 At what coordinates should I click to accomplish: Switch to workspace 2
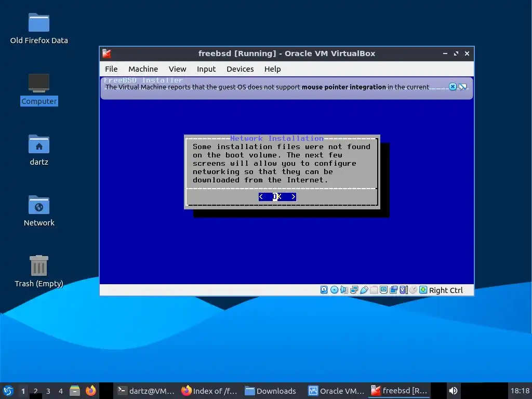tap(36, 391)
